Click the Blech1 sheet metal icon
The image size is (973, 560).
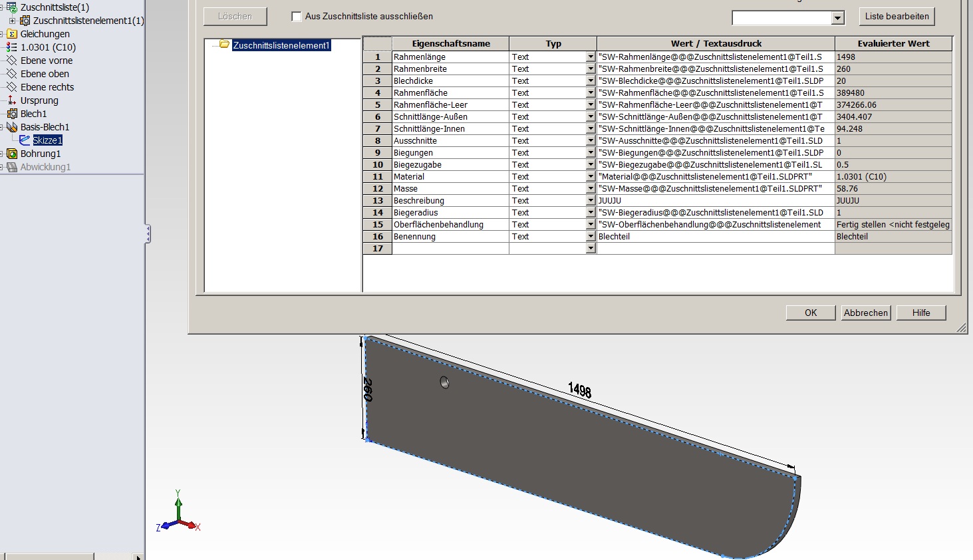tap(11, 114)
